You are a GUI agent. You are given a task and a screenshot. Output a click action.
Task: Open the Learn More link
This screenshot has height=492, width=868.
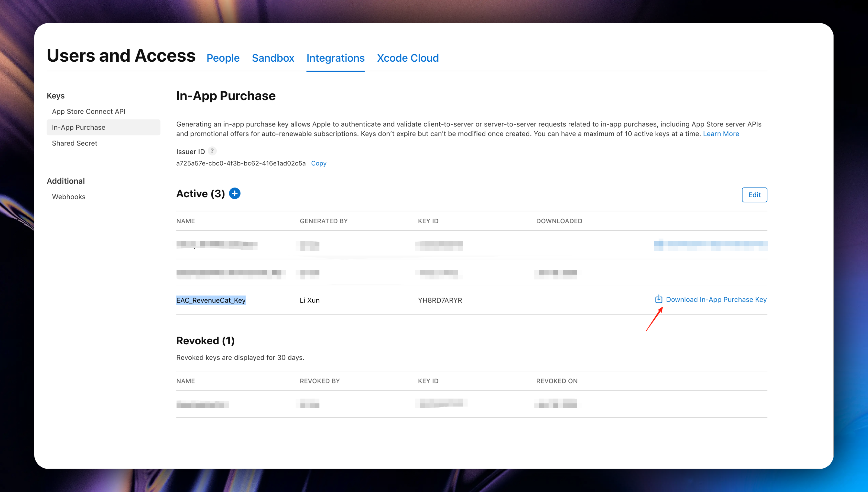[721, 134]
